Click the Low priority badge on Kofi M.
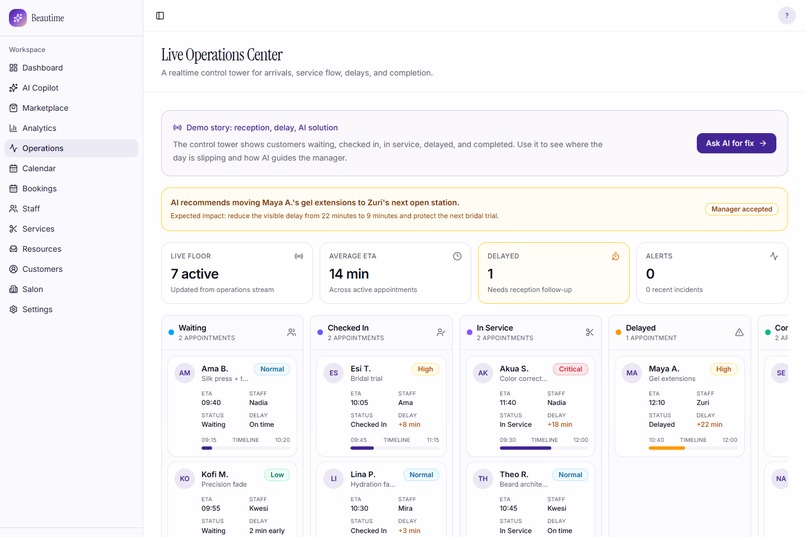 coord(277,475)
